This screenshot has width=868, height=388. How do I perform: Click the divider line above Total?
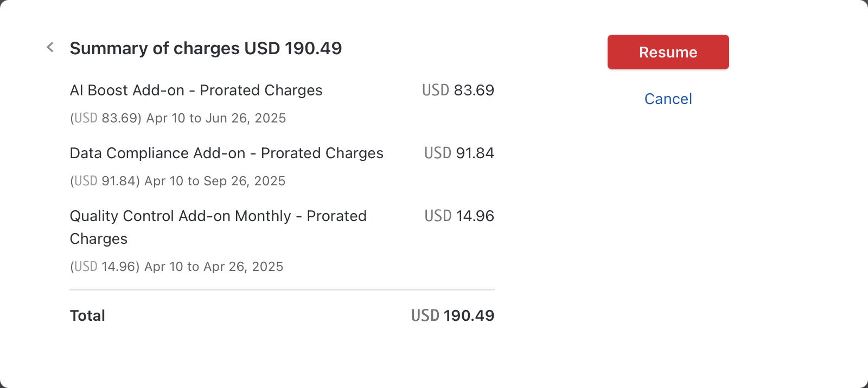(282, 290)
